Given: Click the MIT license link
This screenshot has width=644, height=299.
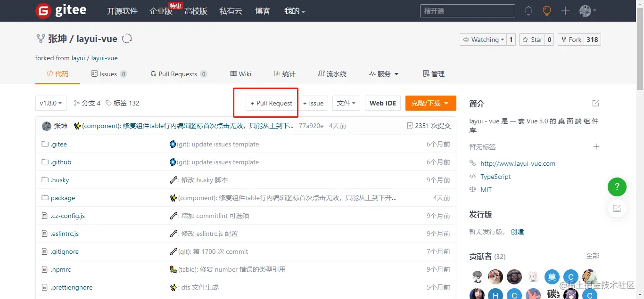Looking at the screenshot, I should tap(486, 190).
